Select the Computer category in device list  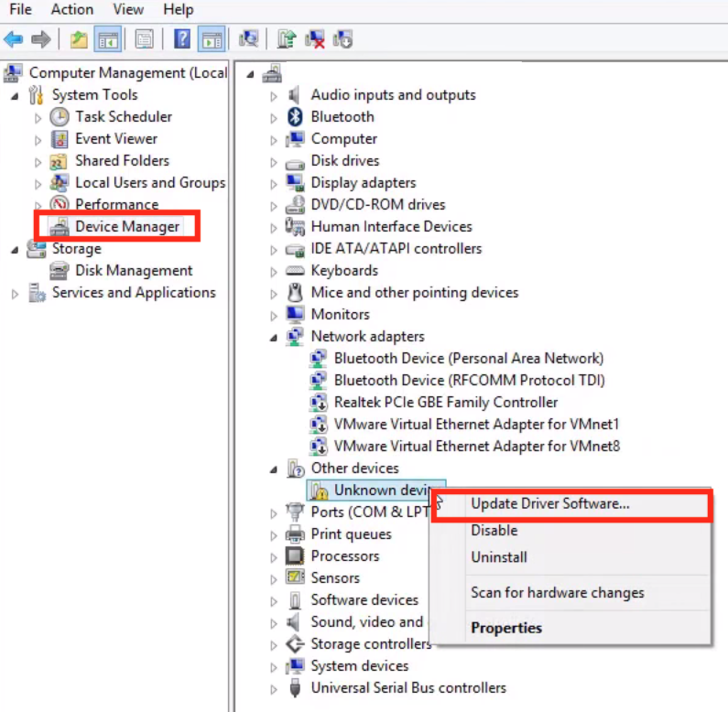click(x=344, y=139)
